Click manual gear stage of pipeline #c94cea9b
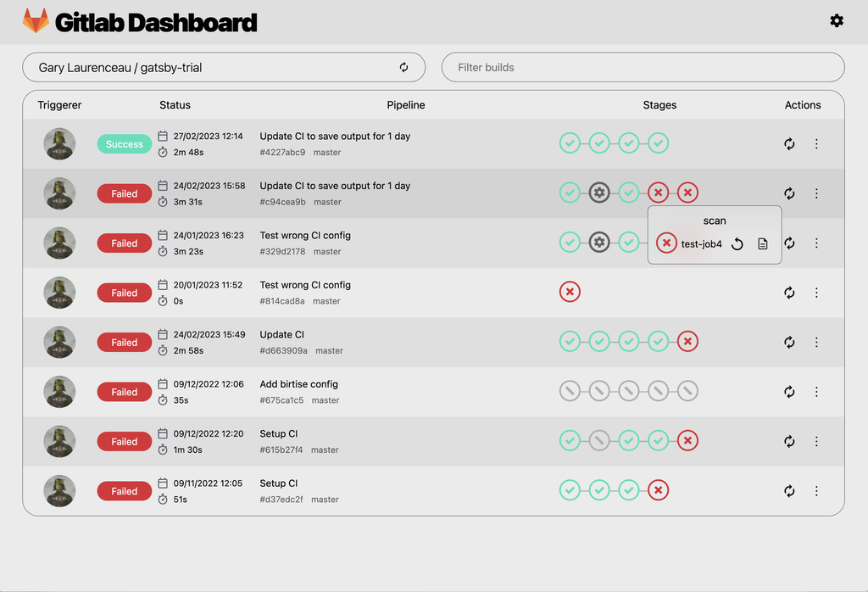The width and height of the screenshot is (868, 592). 599,193
